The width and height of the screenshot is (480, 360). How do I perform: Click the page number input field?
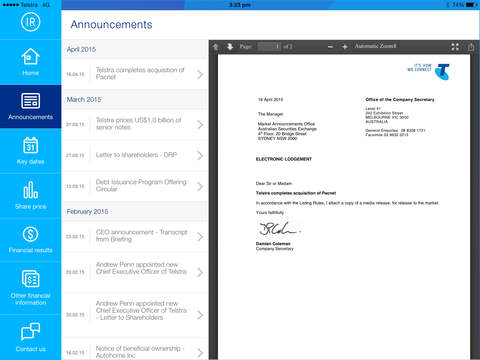[x=269, y=47]
